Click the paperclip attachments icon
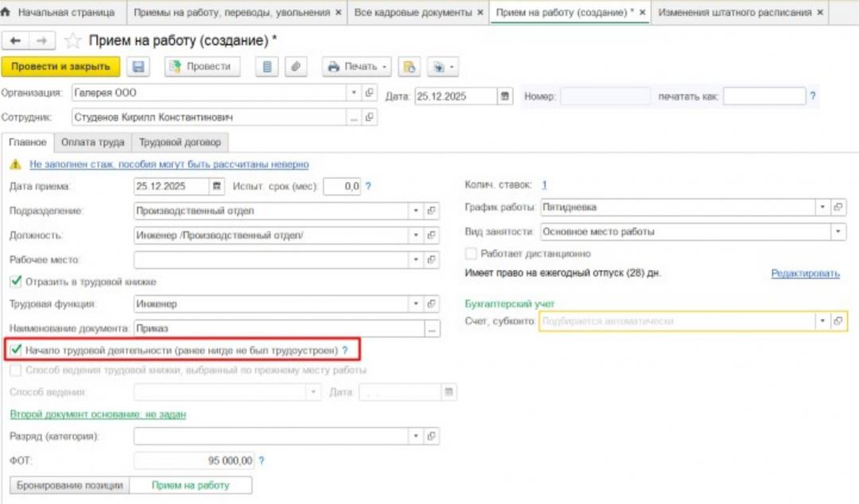 click(296, 67)
